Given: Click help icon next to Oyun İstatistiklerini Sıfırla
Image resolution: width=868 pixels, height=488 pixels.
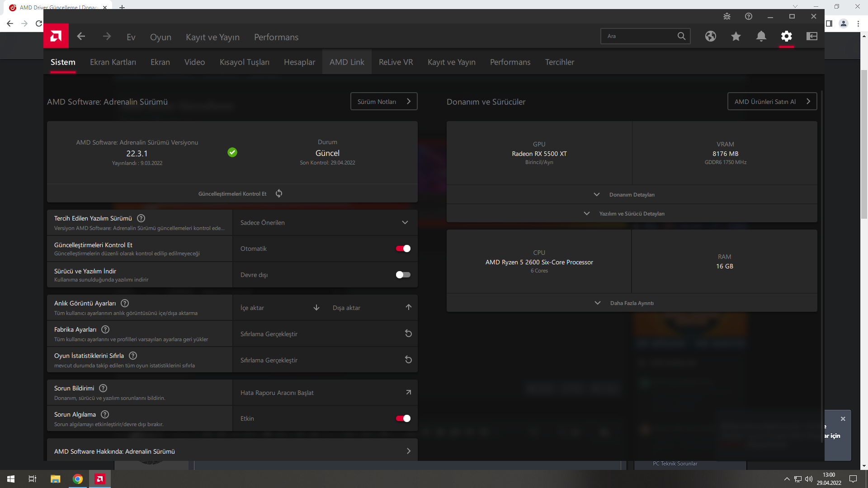Looking at the screenshot, I should (133, 356).
